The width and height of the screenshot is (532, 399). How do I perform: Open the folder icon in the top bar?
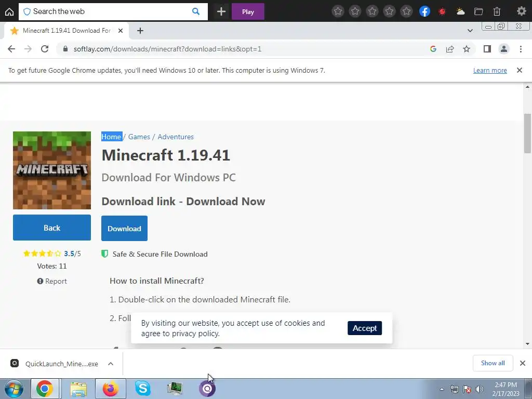(x=478, y=11)
